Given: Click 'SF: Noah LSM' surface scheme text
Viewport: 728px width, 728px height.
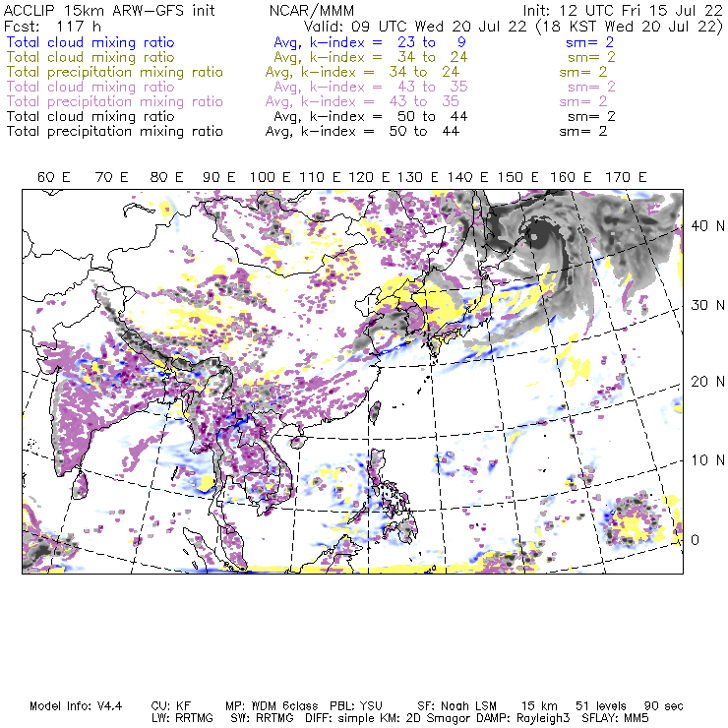Looking at the screenshot, I should pyautogui.click(x=456, y=706).
